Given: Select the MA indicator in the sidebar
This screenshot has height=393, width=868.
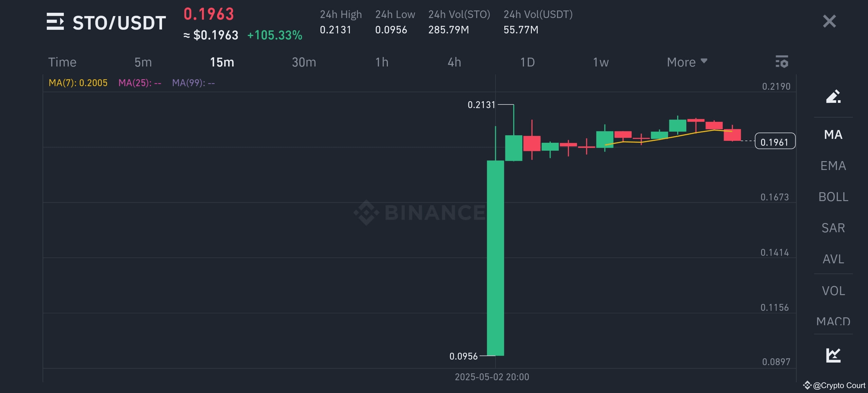Looking at the screenshot, I should (833, 134).
